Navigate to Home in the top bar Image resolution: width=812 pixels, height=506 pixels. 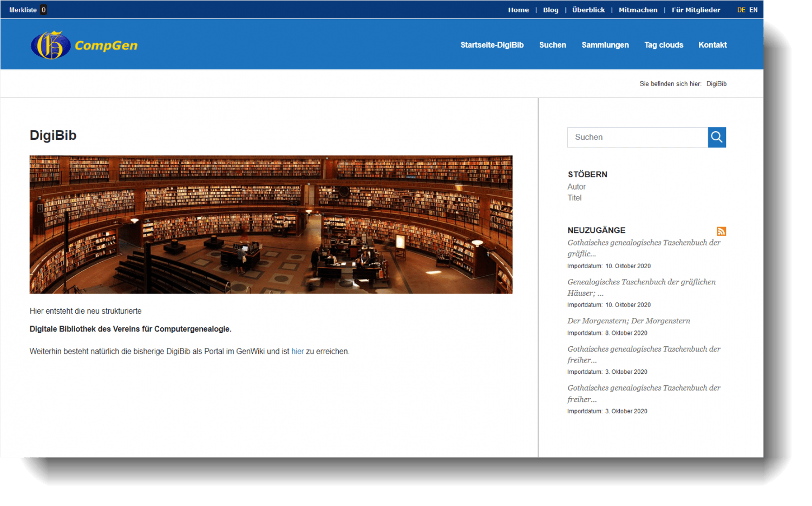coord(519,9)
